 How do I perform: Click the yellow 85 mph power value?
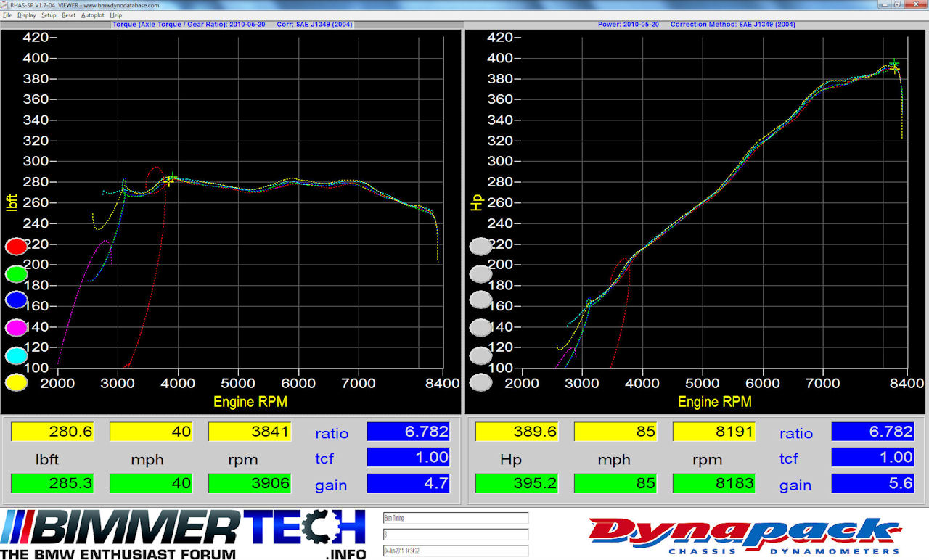click(615, 432)
